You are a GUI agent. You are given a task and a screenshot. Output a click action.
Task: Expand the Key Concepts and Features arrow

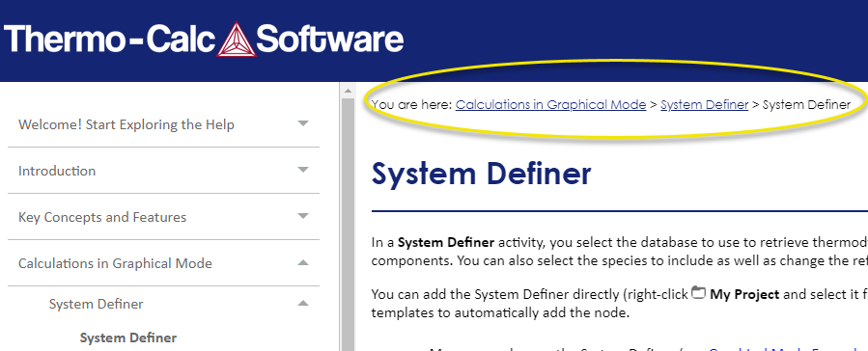303,217
